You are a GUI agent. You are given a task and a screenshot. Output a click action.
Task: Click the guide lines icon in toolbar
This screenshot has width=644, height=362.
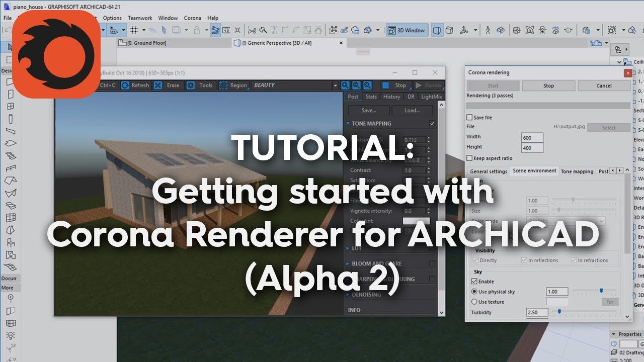point(215,30)
